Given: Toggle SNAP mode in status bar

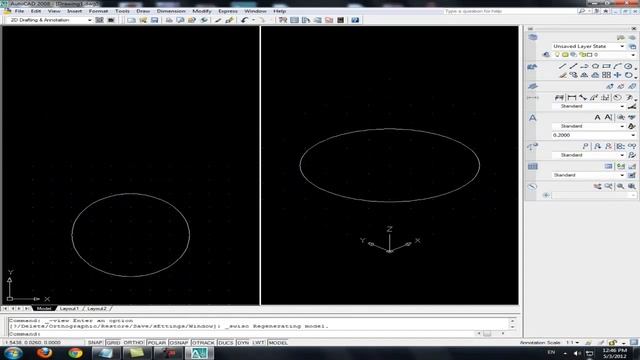Looking at the screenshot, I should pos(95,342).
